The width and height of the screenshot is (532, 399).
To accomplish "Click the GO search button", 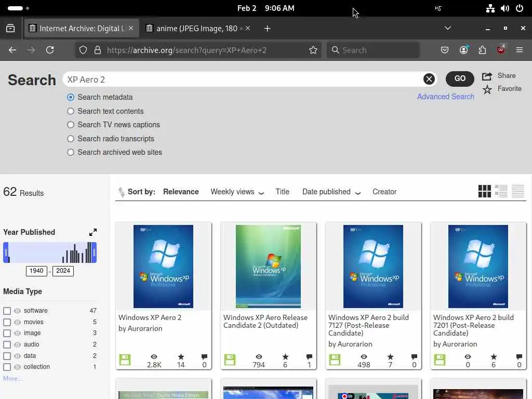I will (x=460, y=79).
